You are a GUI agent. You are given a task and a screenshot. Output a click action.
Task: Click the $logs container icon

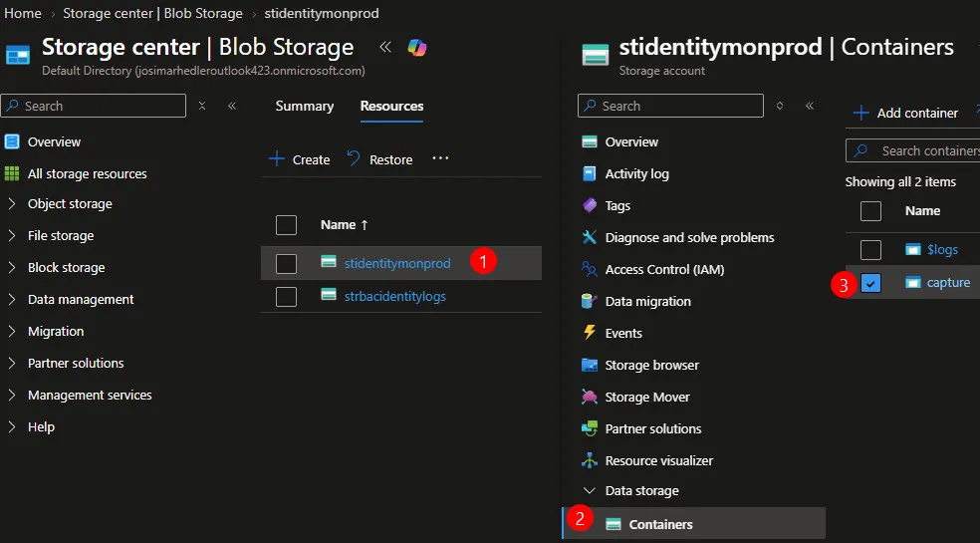tap(913, 250)
